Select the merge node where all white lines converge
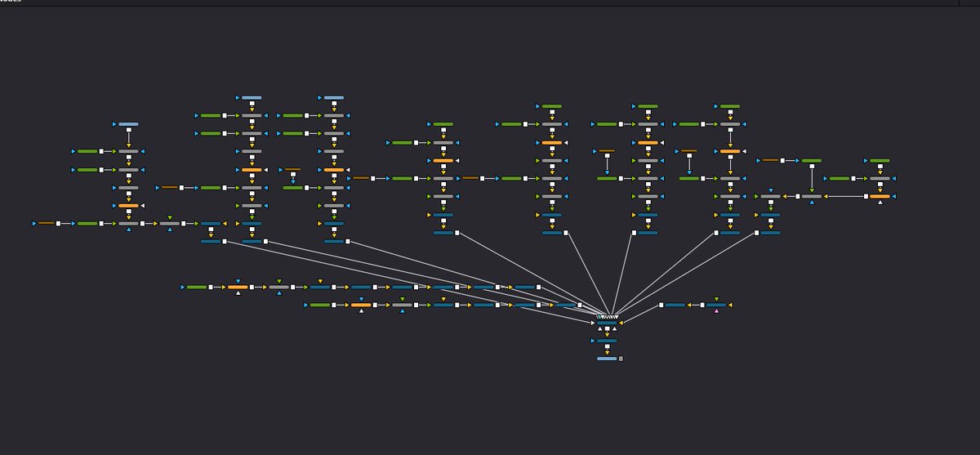 [x=607, y=323]
